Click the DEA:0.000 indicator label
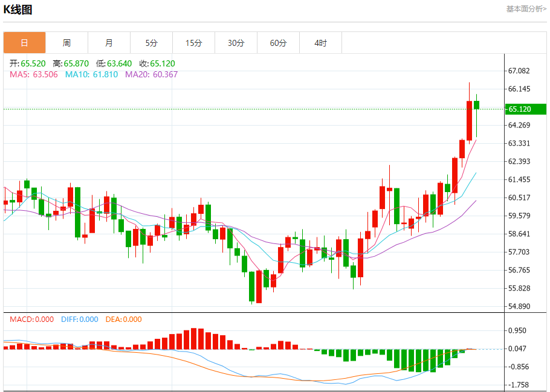Screen dimensions: 550x392 [x=123, y=320]
